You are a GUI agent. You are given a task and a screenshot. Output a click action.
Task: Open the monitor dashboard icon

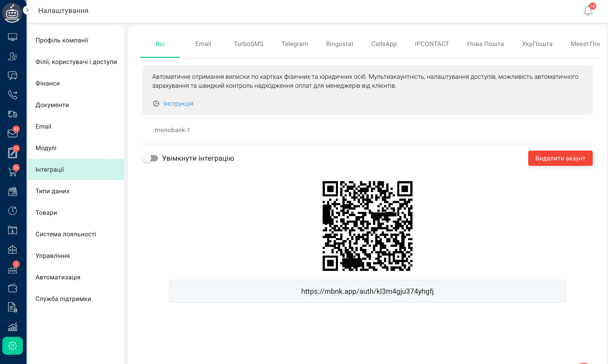point(13,37)
